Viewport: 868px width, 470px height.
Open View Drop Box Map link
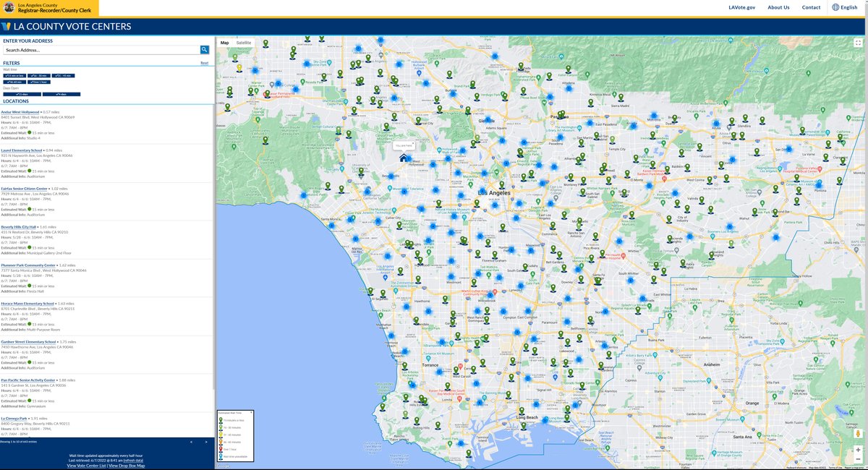[127, 466]
